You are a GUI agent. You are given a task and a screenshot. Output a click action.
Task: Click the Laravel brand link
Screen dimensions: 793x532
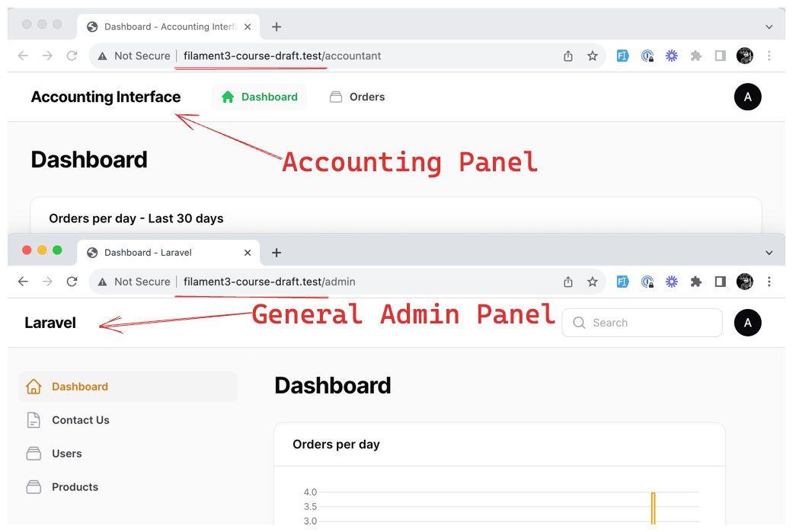(50, 323)
